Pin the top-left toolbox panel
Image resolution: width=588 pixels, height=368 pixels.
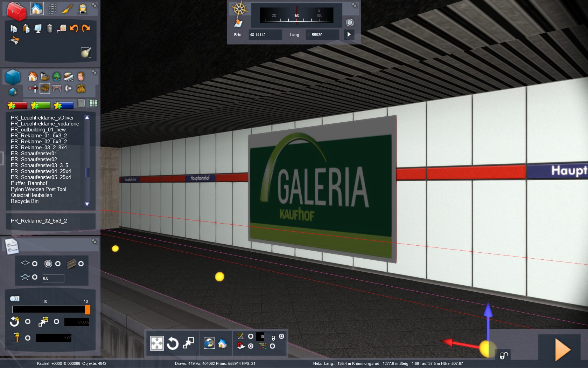(x=94, y=5)
